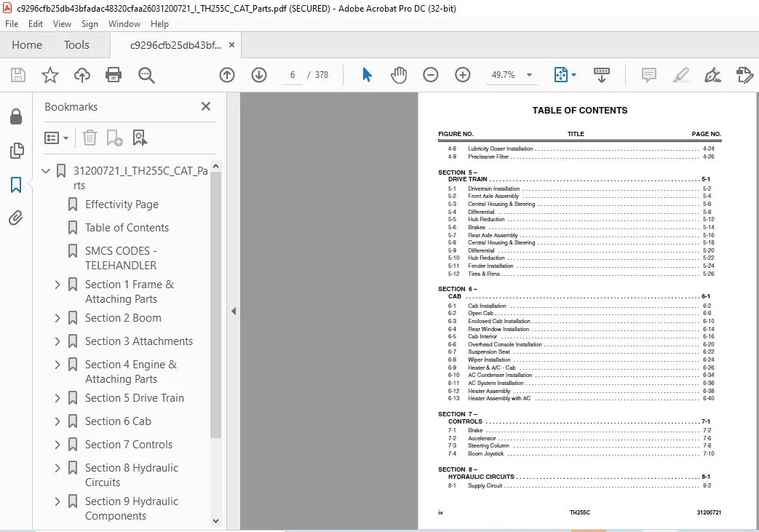This screenshot has height=532, width=759.
Task: Expand the Section 2 Boom bookmark
Action: click(x=57, y=318)
